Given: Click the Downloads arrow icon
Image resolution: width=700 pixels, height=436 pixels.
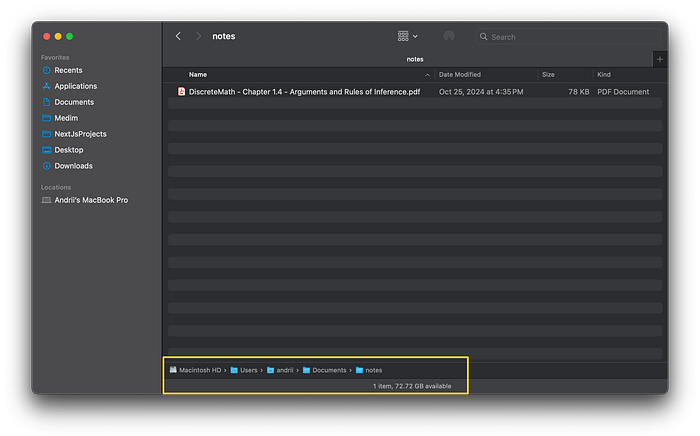Looking at the screenshot, I should 46,166.
